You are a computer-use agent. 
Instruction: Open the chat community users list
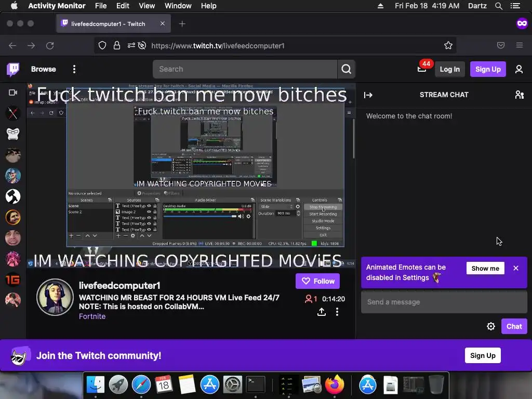point(519,95)
